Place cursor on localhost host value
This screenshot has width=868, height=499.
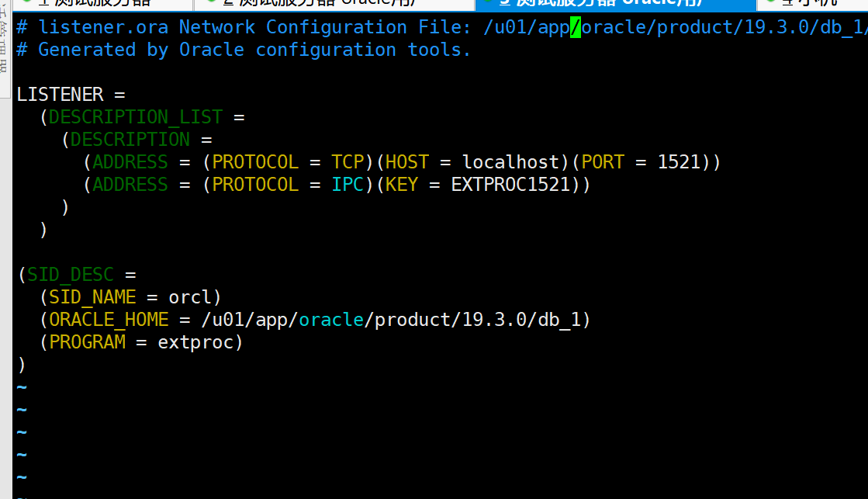(x=510, y=161)
